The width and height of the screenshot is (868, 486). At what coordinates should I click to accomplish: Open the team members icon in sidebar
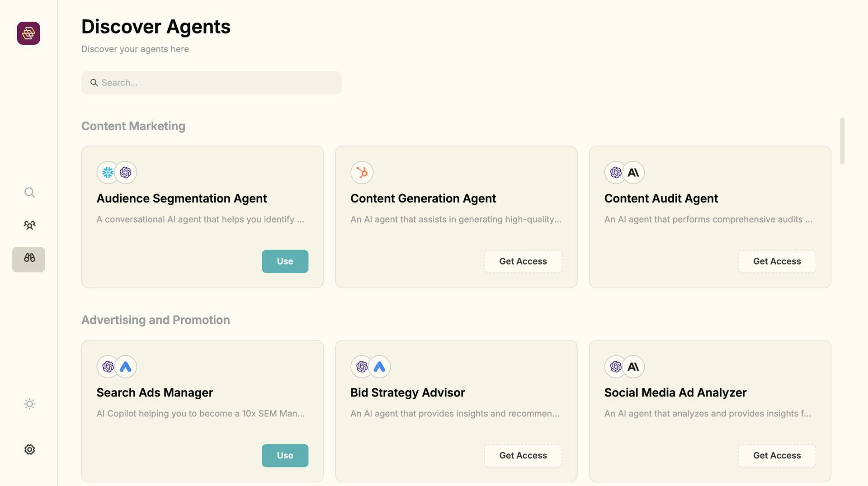tap(29, 225)
